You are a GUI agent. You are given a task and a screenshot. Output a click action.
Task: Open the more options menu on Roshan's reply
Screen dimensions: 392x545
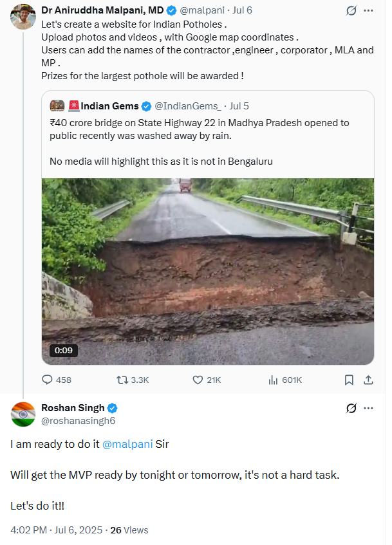coord(369,408)
